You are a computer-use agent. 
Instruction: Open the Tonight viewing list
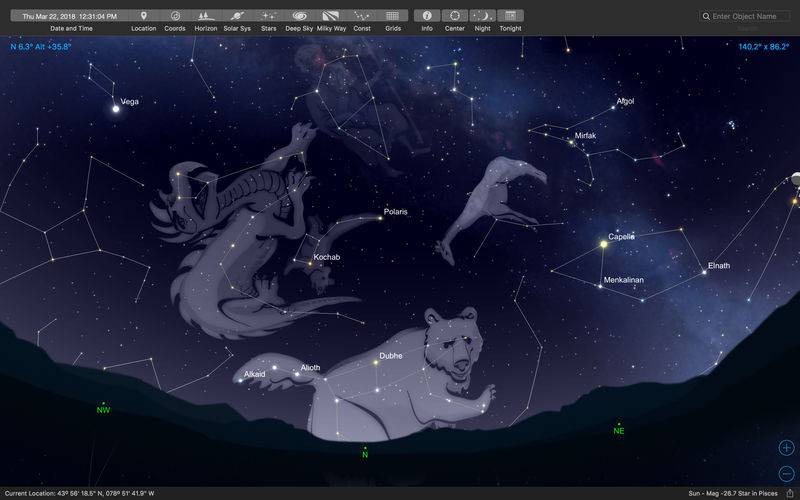click(x=510, y=16)
